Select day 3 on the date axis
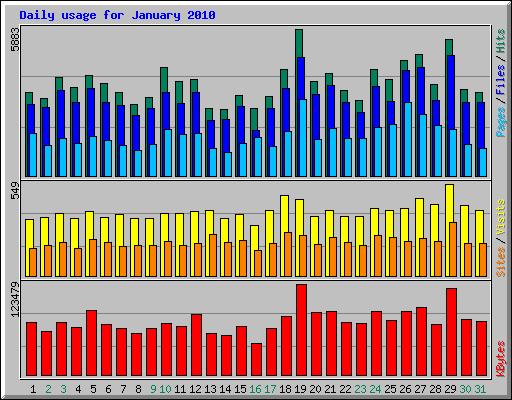The width and height of the screenshot is (512, 400). tap(63, 389)
